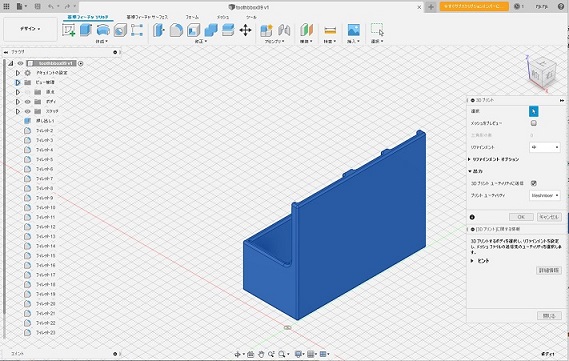This screenshot has height=361, width=569.
Task: Enable the mesh preview checkbox
Action: (x=533, y=123)
